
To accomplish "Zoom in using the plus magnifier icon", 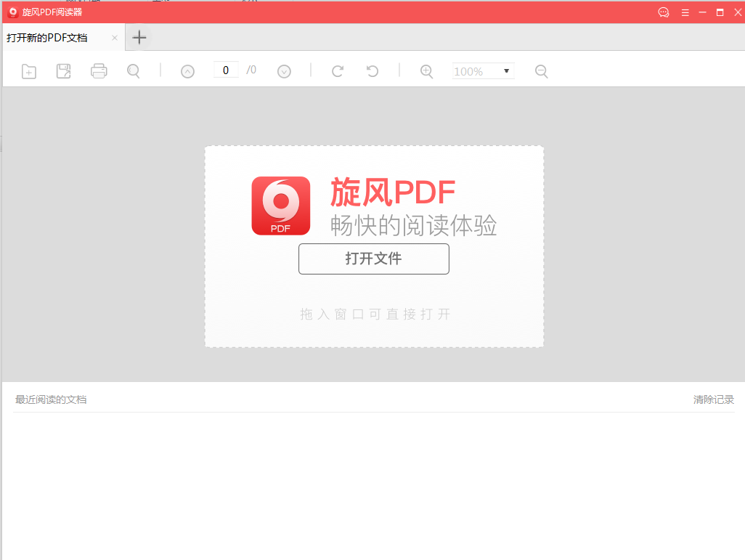I will coord(426,70).
